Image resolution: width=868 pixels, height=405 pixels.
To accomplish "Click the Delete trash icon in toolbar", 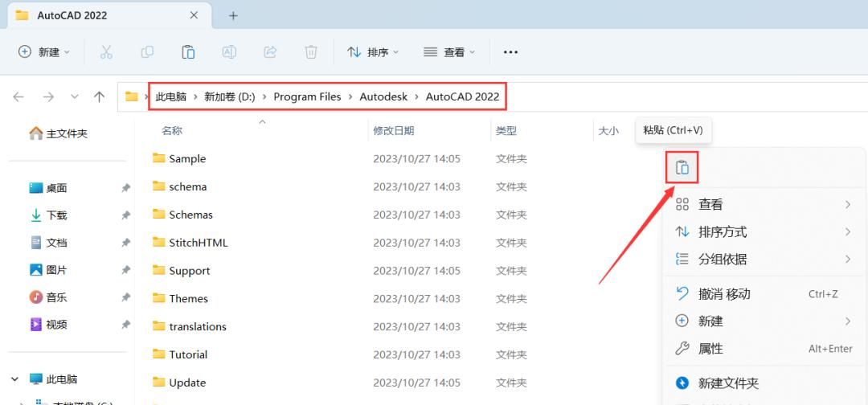I will [311, 52].
